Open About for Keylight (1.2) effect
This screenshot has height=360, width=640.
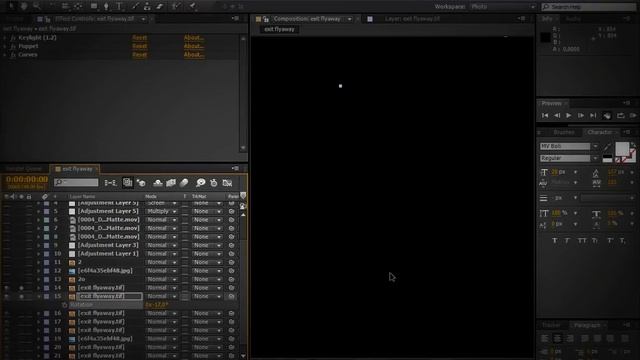[x=193, y=38]
